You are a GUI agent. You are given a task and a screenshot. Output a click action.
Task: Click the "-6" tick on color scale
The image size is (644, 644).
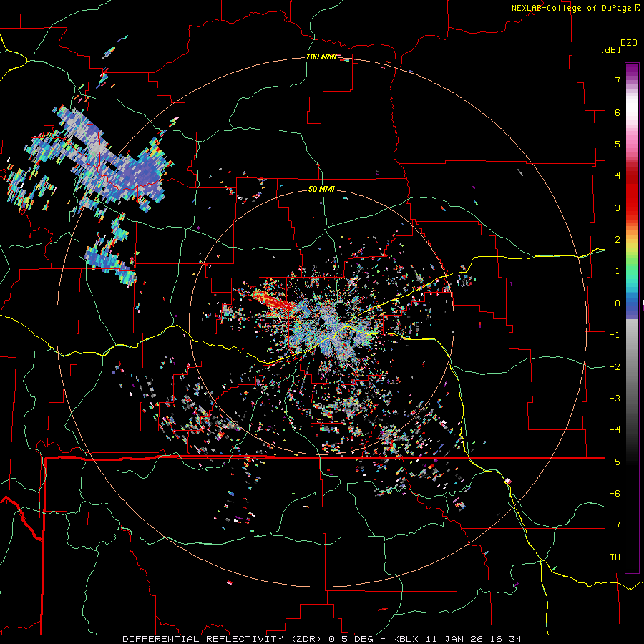615,494
